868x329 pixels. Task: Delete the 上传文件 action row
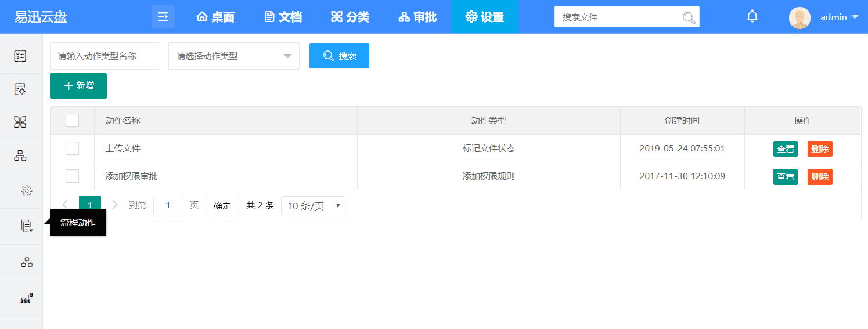[819, 149]
